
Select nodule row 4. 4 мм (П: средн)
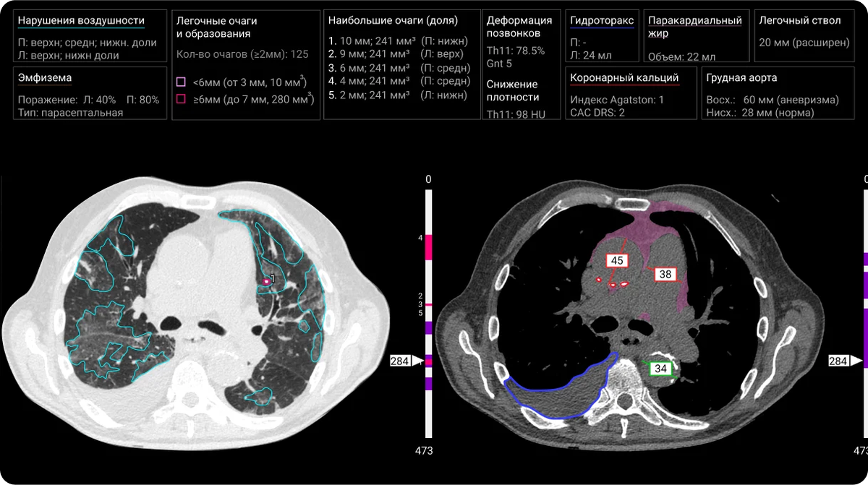pyautogui.click(x=399, y=80)
